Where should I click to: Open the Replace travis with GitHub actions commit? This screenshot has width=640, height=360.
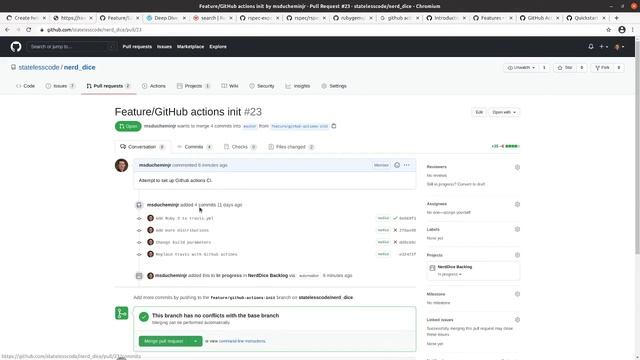pyautogui.click(x=196, y=254)
